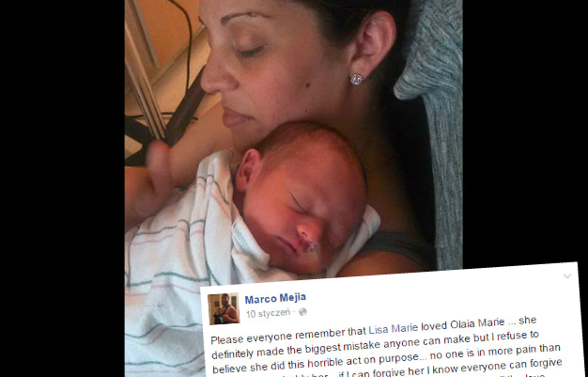
Task: Open Marco Mejia's profile picture thumbnail
Action: click(224, 308)
